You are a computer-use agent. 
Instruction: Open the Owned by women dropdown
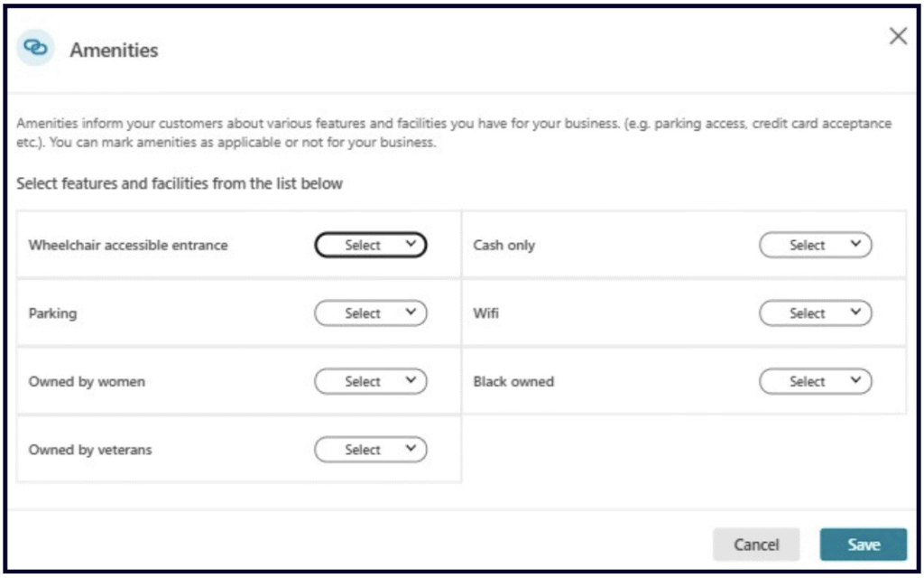point(370,382)
